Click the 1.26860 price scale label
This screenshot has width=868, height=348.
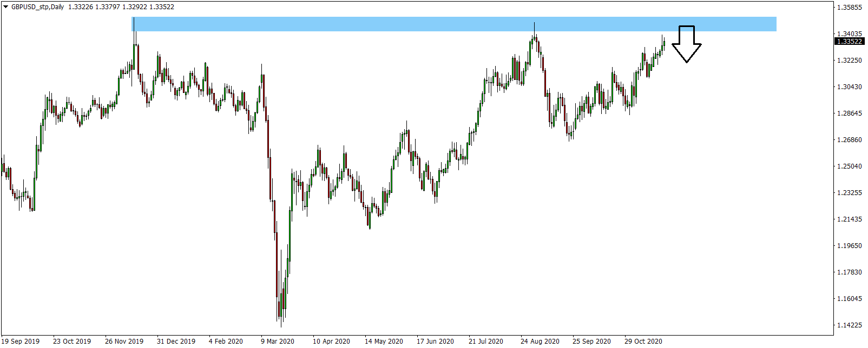click(850, 140)
